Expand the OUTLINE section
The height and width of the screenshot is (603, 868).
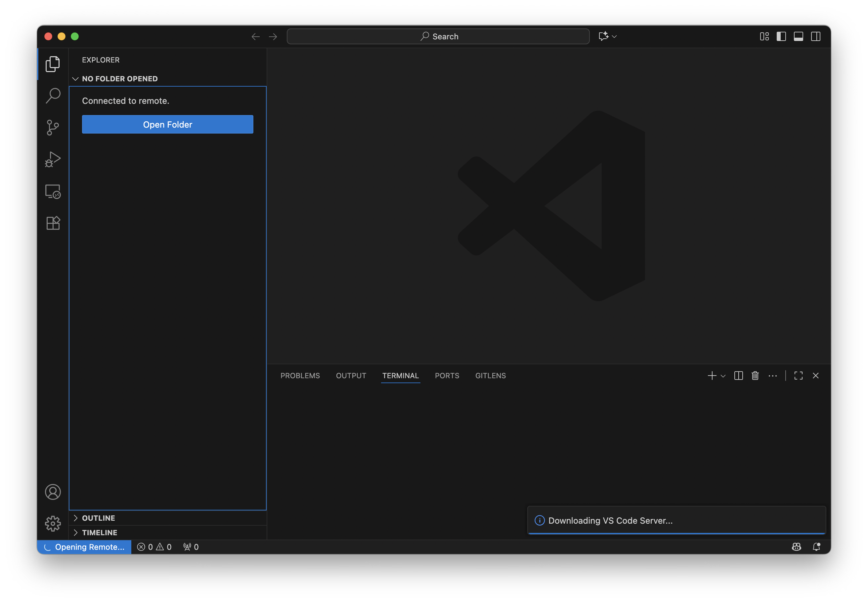click(x=98, y=518)
